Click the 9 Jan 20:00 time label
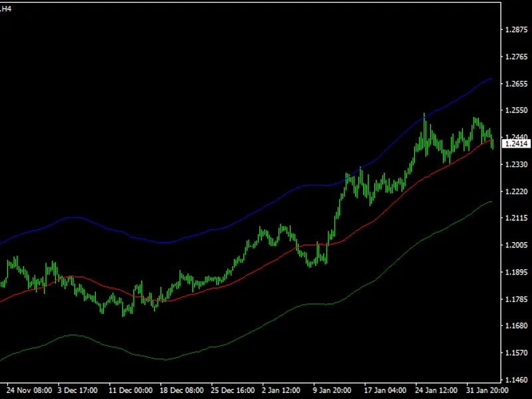 332,390
